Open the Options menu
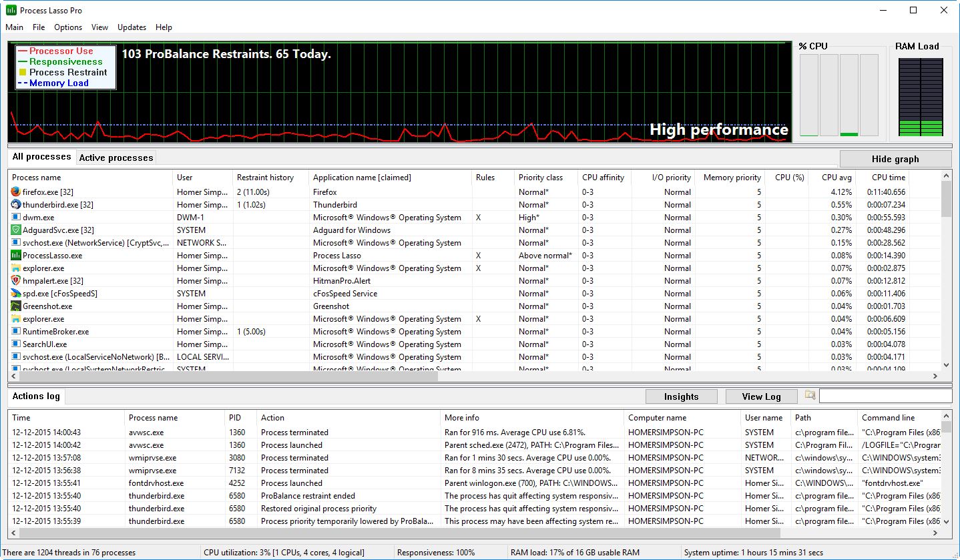Viewport: 960px width, 560px height. (68, 27)
